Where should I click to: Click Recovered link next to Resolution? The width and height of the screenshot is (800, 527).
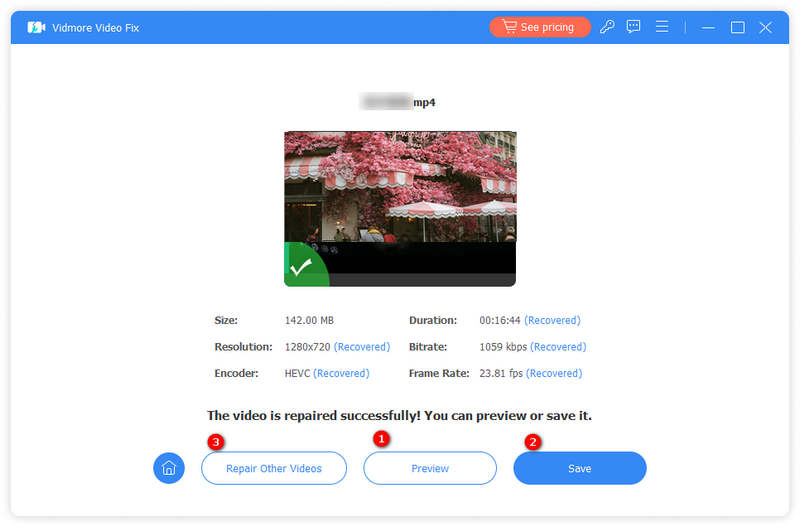point(361,347)
